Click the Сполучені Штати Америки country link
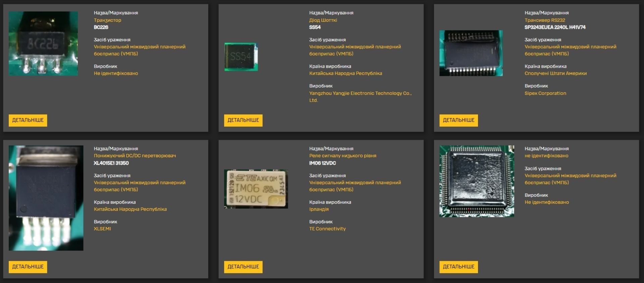This screenshot has height=283, width=644. tap(555, 73)
